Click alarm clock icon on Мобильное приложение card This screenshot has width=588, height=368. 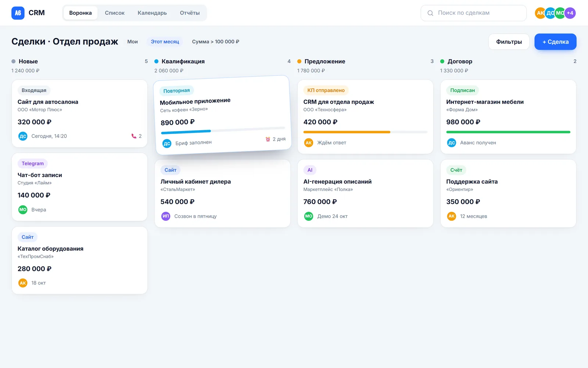pos(268,139)
